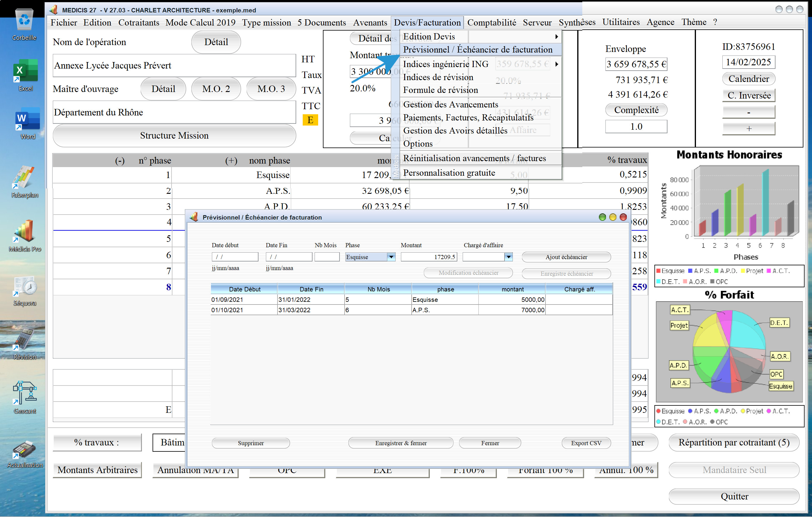Click the A.P.S. phase row in main table

350,191
